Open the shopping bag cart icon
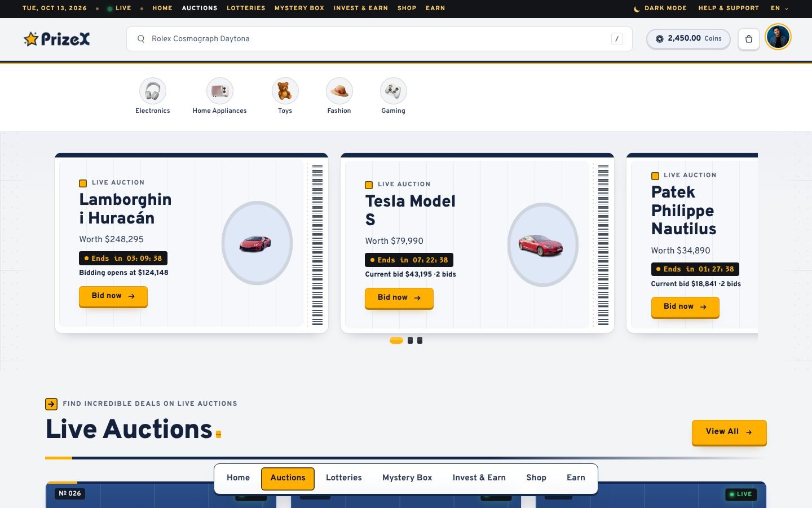Image resolution: width=812 pixels, height=508 pixels. tap(749, 39)
